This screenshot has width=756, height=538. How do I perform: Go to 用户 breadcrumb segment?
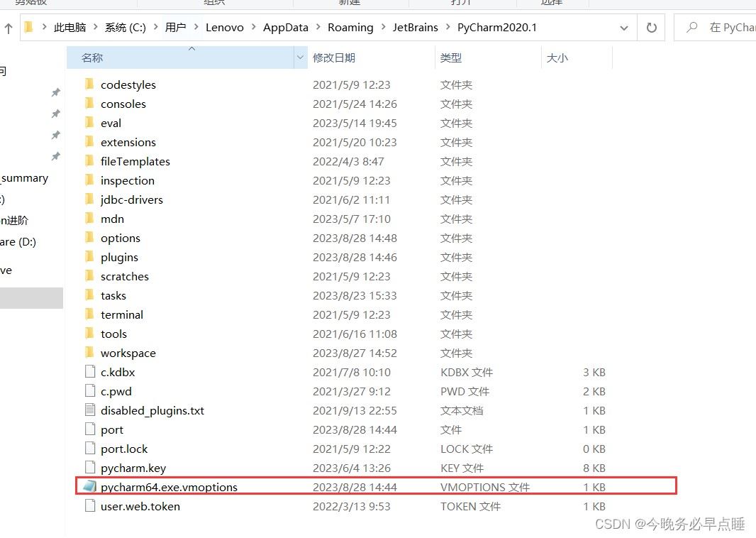[175, 28]
